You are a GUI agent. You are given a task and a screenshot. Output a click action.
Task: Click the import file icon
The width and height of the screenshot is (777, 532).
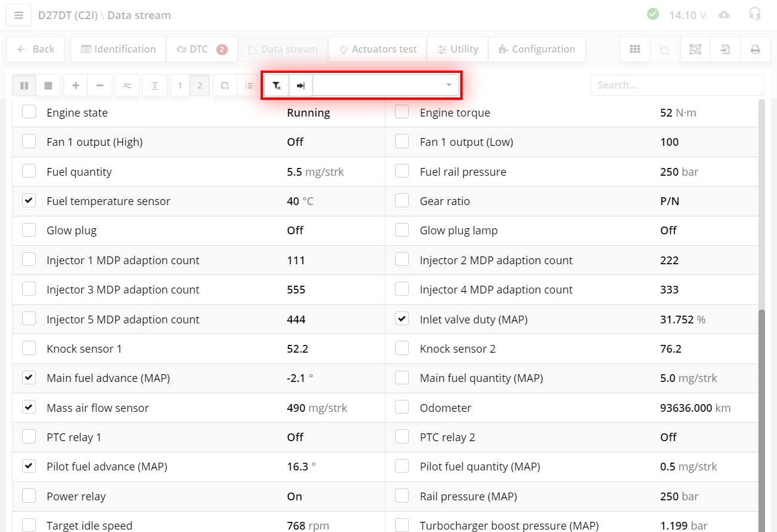point(725,50)
